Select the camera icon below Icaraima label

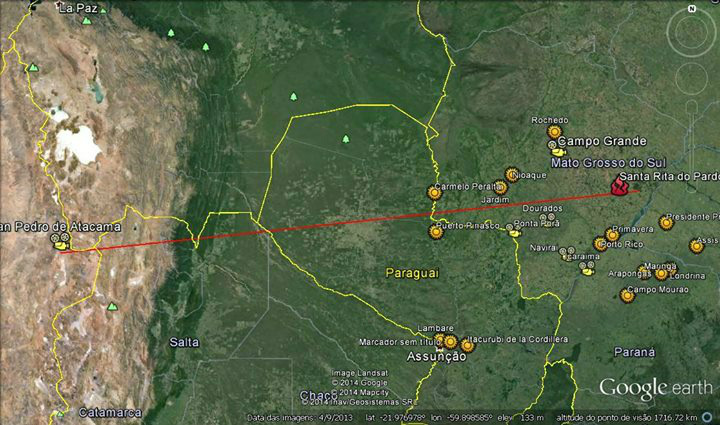tap(587, 272)
